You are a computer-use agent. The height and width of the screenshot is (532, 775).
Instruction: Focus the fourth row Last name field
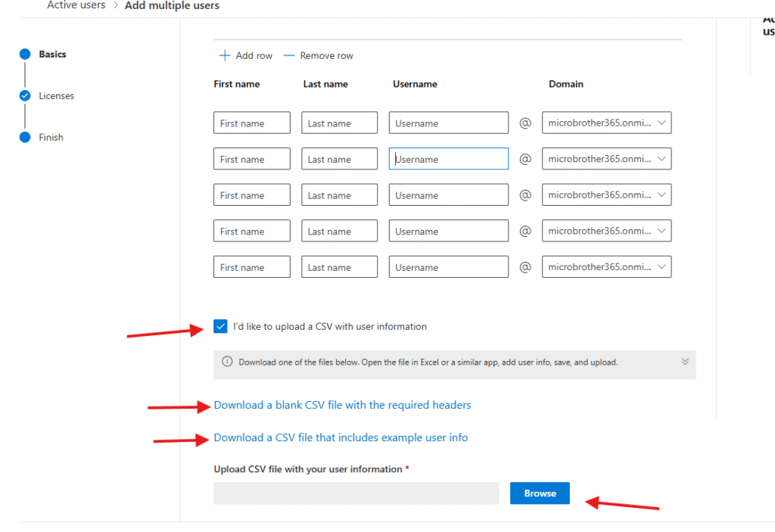tap(339, 232)
